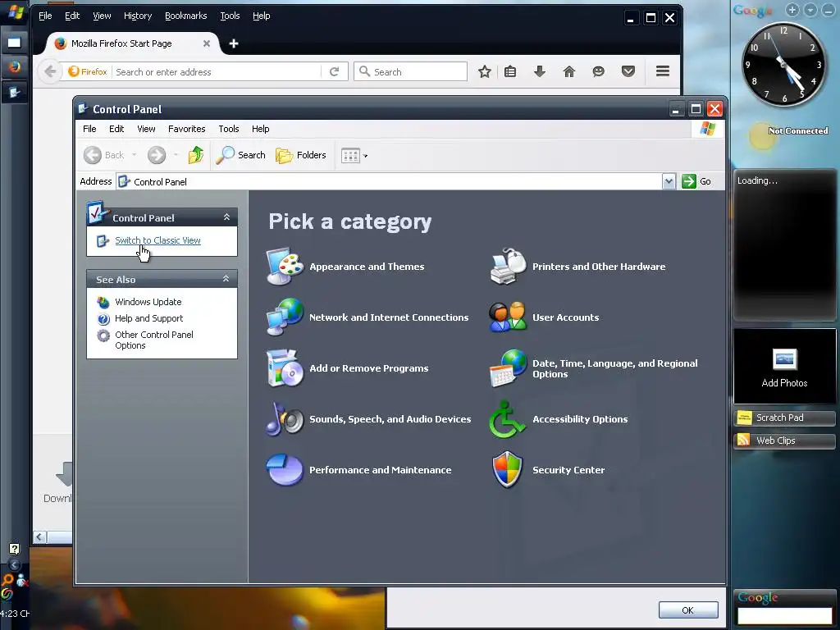
Task: Open Control Panel File menu
Action: [89, 129]
